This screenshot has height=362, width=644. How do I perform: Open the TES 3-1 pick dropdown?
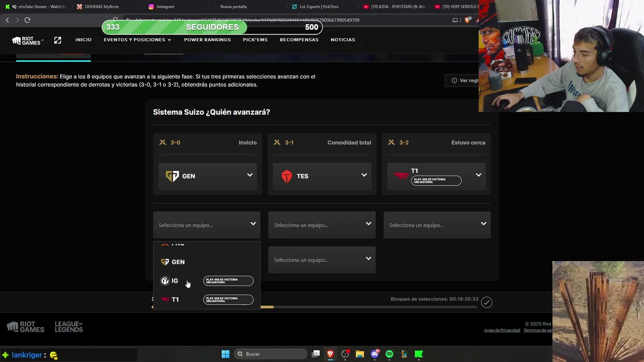click(x=322, y=176)
